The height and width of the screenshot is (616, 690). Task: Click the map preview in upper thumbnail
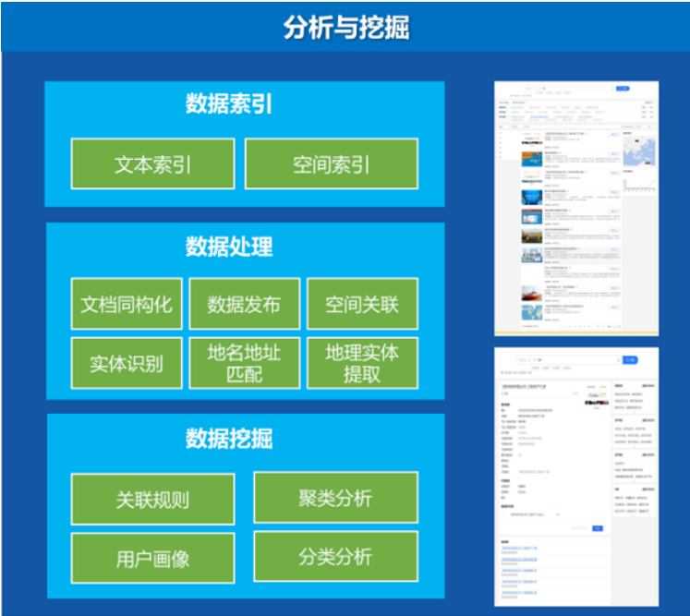(x=639, y=151)
